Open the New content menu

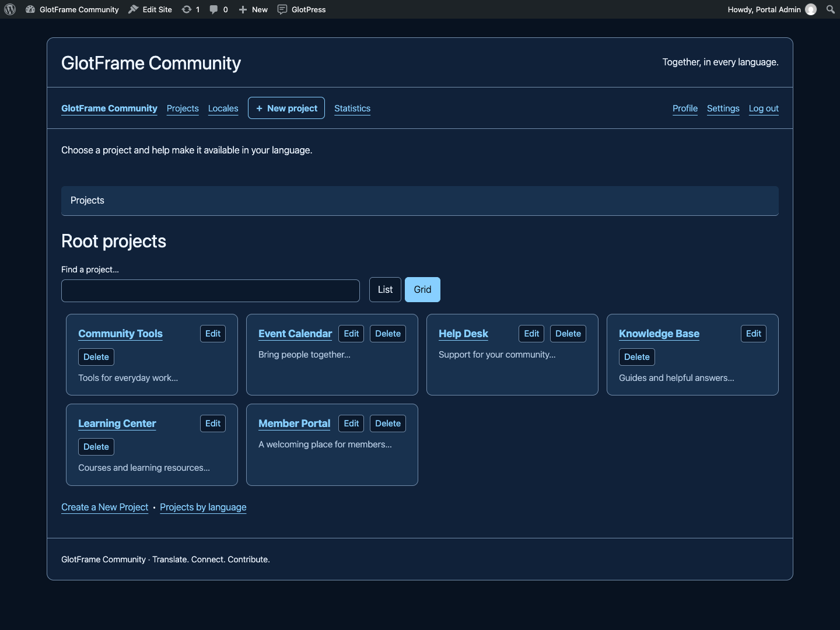tap(253, 9)
